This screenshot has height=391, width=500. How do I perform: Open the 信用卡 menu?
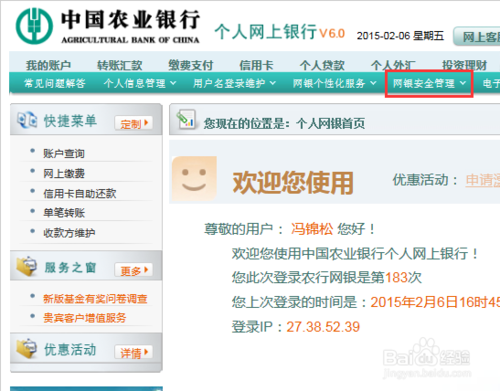(x=256, y=65)
